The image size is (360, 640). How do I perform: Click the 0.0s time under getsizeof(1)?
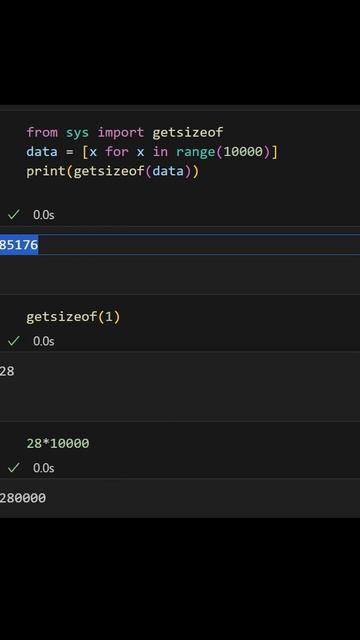[x=44, y=341]
